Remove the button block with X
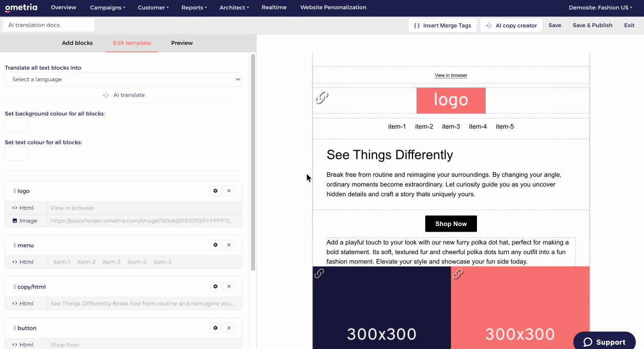Viewport: 644px width, 349px height. (229, 328)
